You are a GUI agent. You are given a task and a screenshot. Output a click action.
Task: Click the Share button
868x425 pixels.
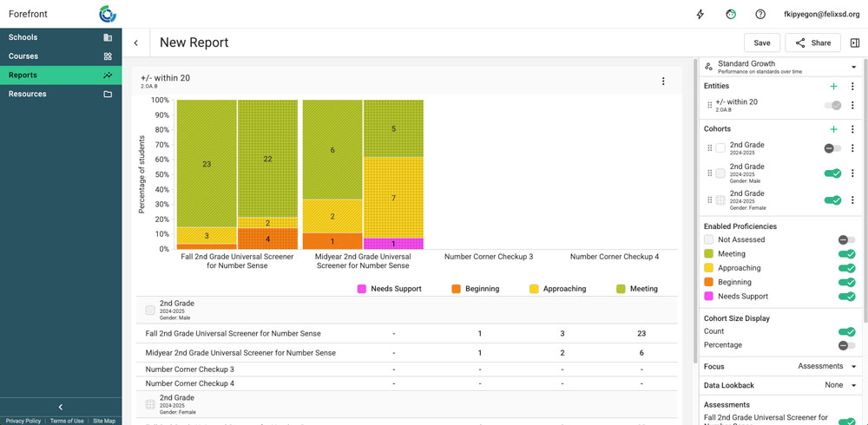pos(812,42)
